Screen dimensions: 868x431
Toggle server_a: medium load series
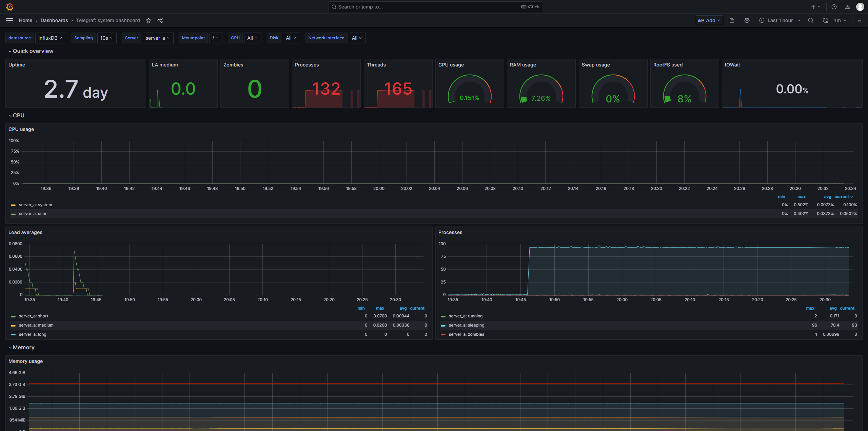pos(36,325)
